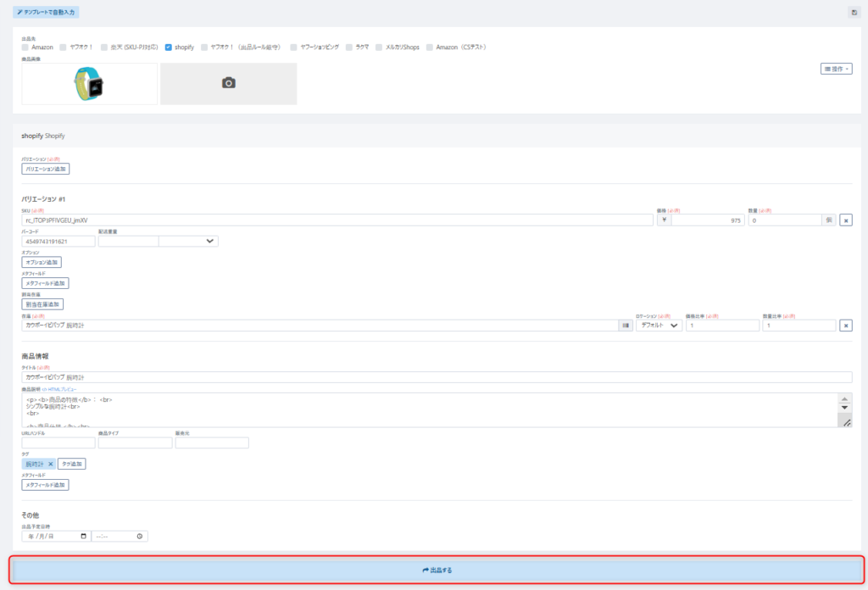The height and width of the screenshot is (590, 868).
Task: Click the description textarea resize handle
Action: [847, 423]
